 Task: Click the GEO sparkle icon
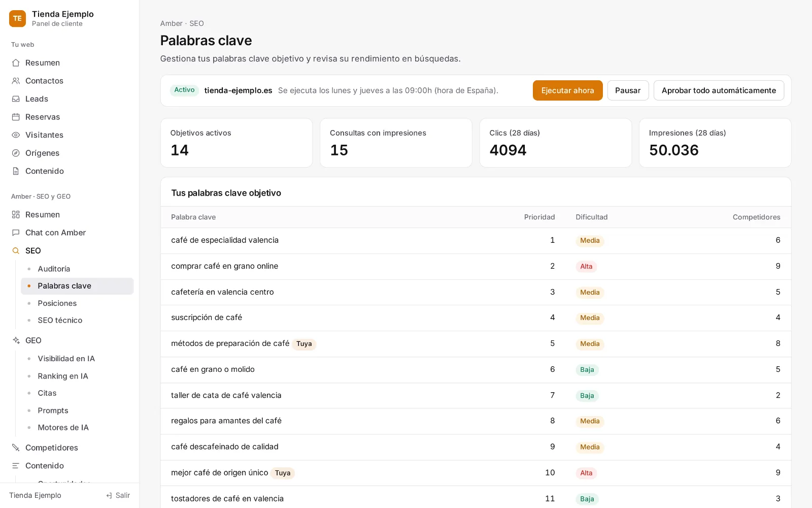[x=16, y=340]
